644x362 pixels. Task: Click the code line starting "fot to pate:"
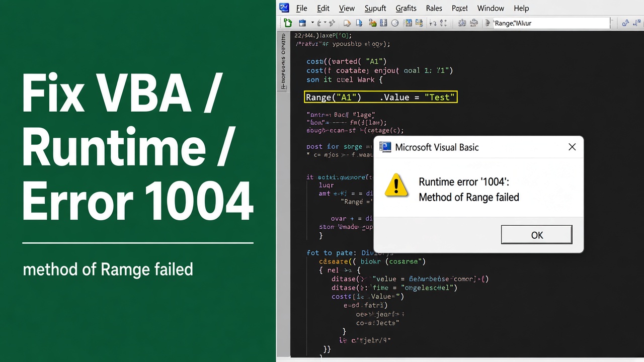tap(350, 252)
